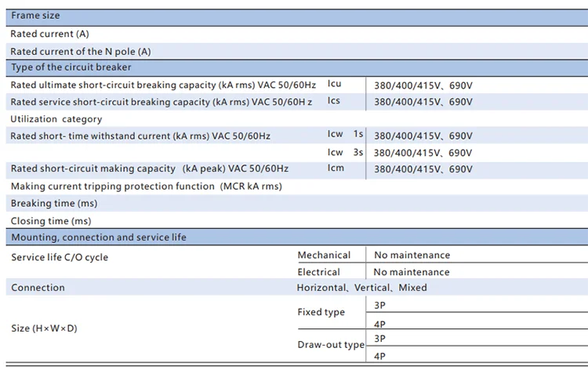Click "Making current tripping protection function" text

(x=147, y=187)
